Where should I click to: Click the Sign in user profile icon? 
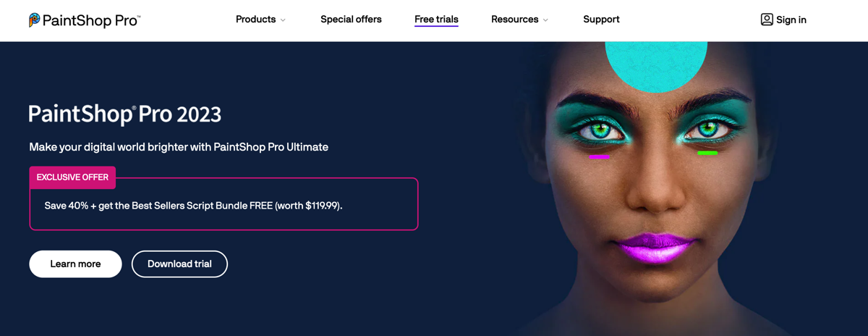tap(767, 20)
